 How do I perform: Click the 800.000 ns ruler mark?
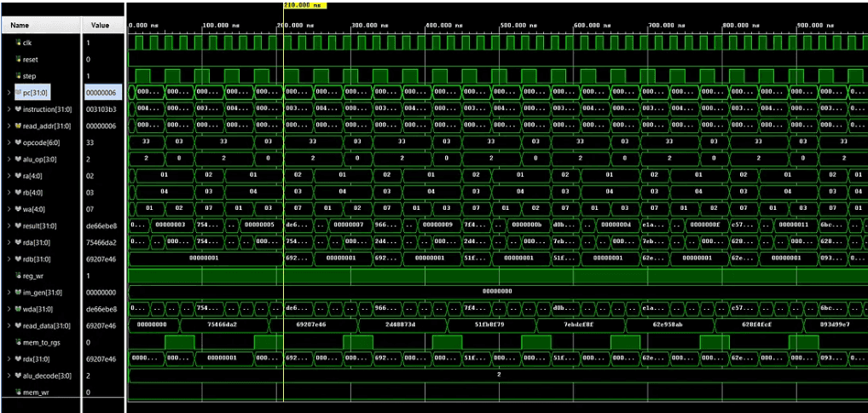[x=743, y=26]
